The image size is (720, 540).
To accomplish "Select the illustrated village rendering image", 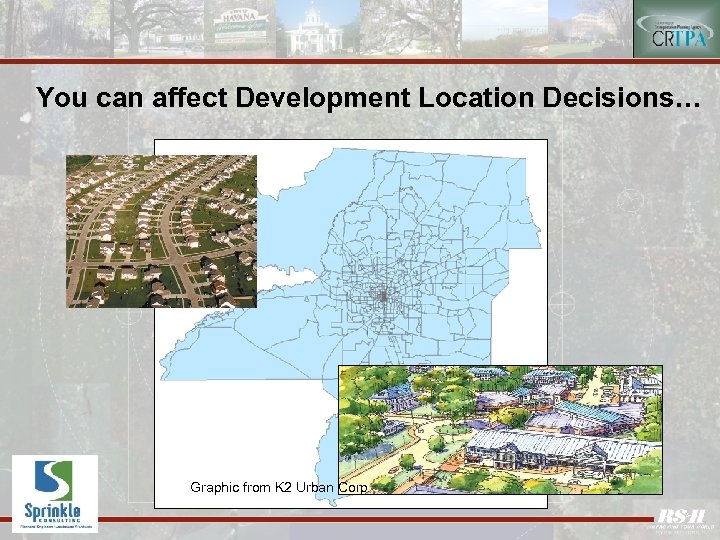I will [501, 430].
